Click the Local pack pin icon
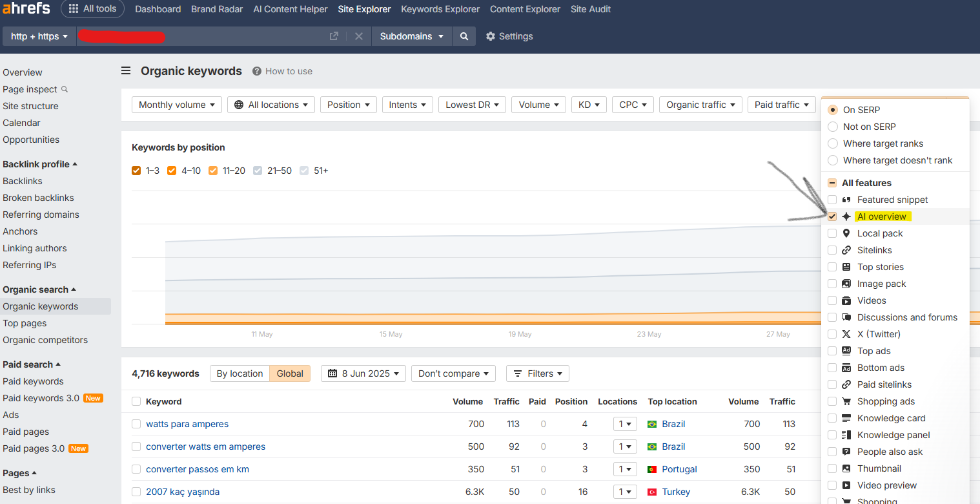The image size is (980, 504). (846, 233)
